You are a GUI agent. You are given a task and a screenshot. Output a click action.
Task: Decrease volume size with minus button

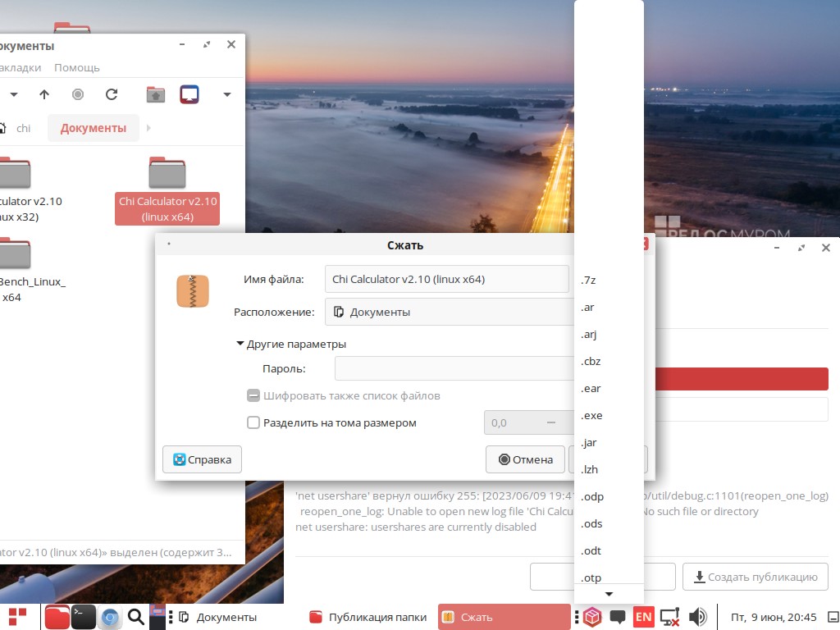point(550,422)
